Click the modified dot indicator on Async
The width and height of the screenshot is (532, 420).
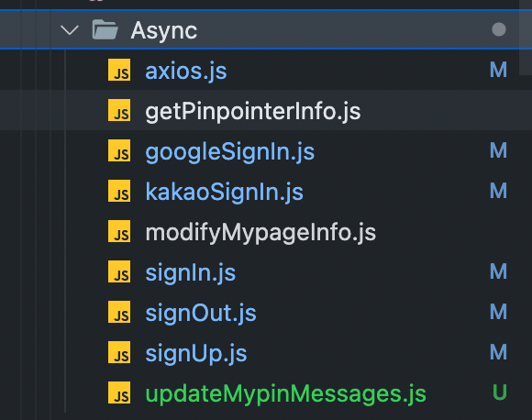[499, 29]
